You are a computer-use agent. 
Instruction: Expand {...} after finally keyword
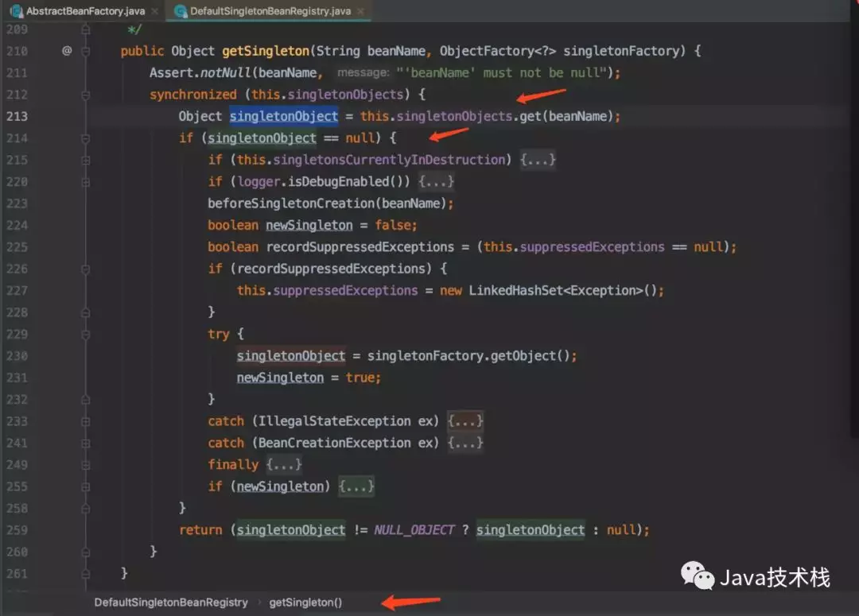pyautogui.click(x=284, y=464)
